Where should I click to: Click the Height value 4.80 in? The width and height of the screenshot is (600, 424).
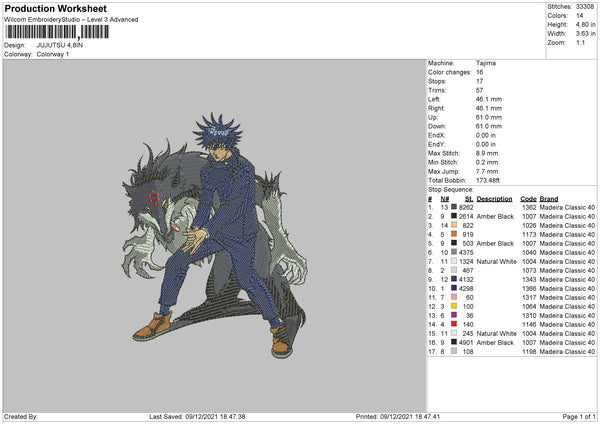point(585,24)
